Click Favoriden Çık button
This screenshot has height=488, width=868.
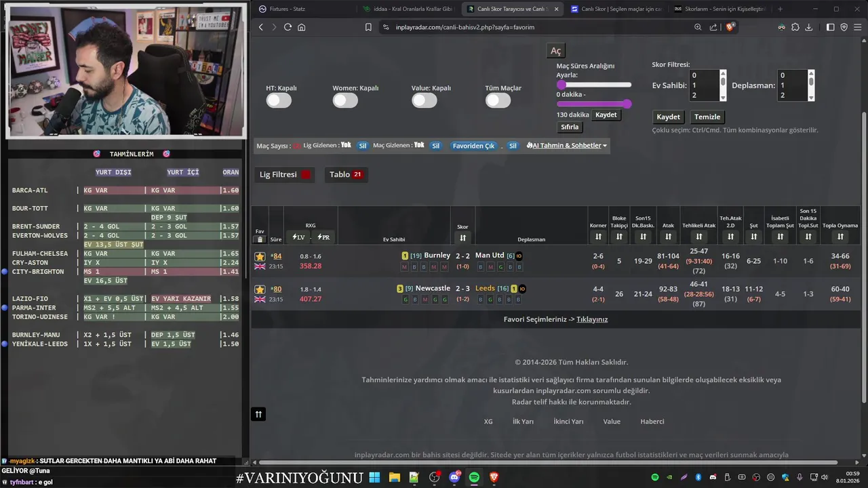[x=474, y=146]
